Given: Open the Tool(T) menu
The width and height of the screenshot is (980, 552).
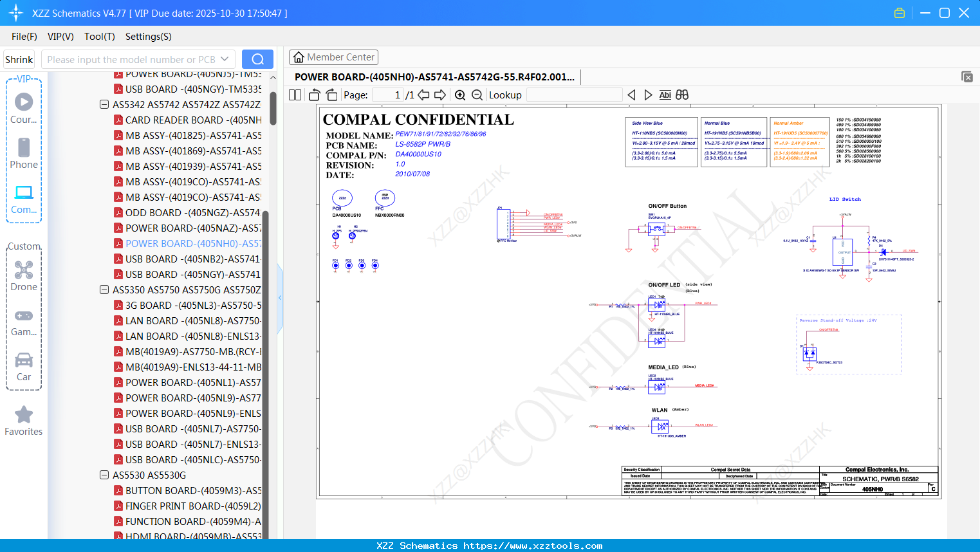Looking at the screenshot, I should (x=99, y=37).
